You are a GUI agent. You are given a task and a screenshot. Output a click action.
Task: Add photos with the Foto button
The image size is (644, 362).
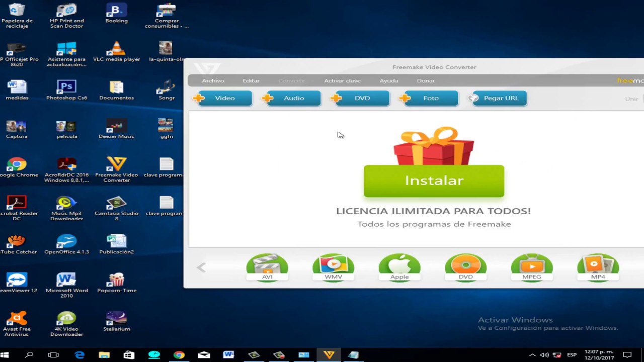[x=429, y=98]
